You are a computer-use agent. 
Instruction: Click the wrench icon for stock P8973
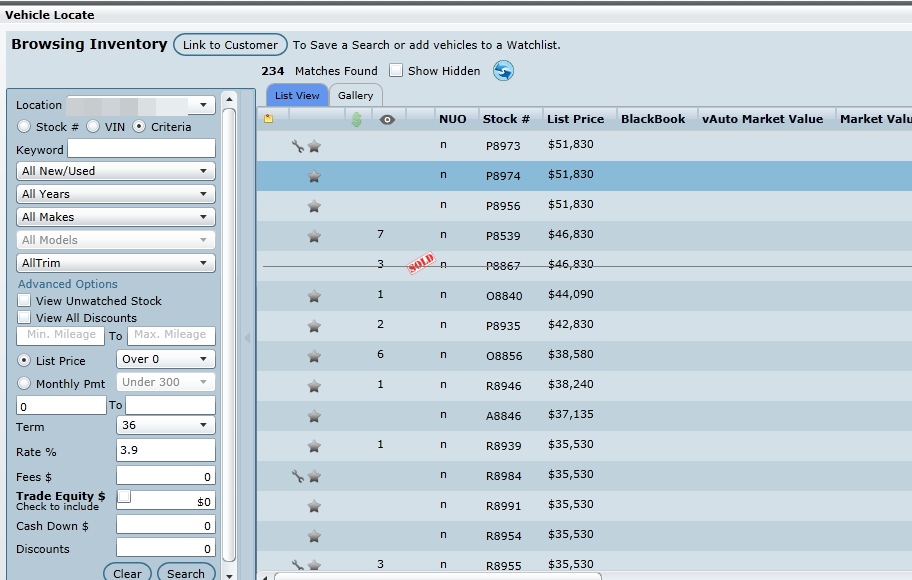(297, 146)
